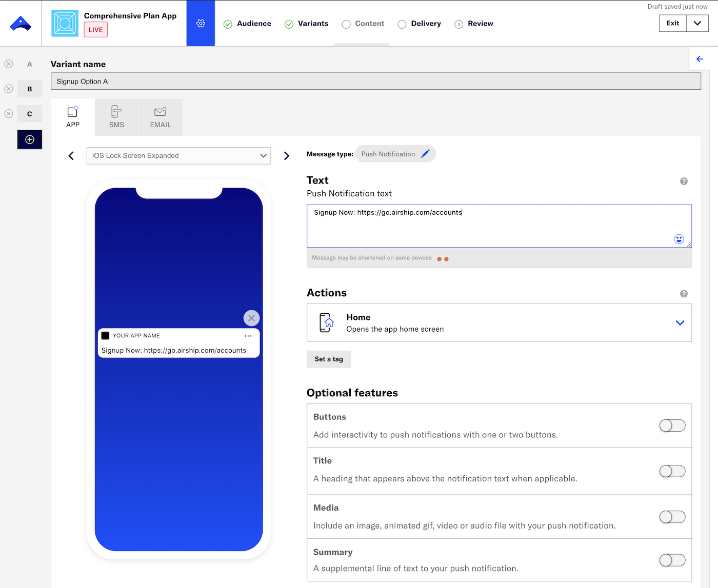718x588 pixels.
Task: Select variant C in sidebar
Action: click(x=30, y=114)
